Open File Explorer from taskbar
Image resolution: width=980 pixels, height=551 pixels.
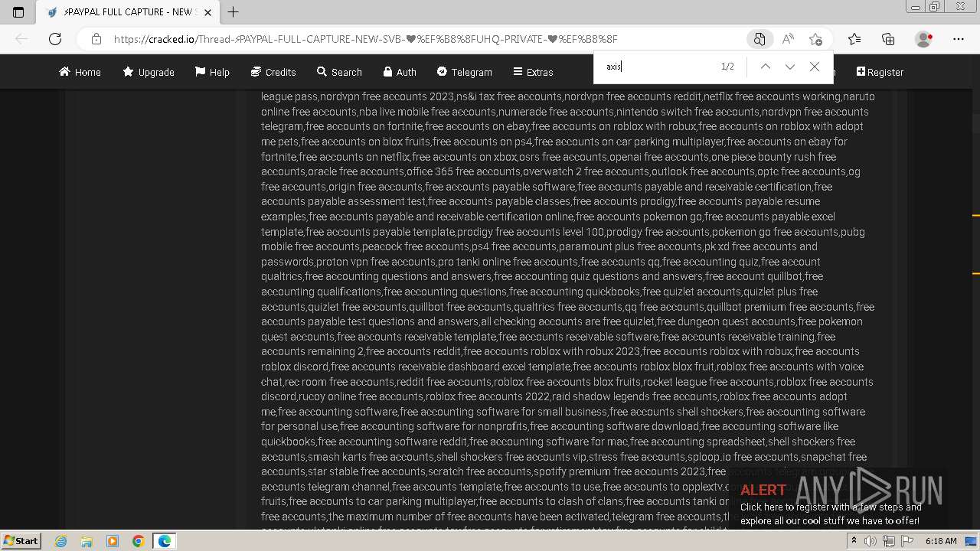pyautogui.click(x=87, y=541)
